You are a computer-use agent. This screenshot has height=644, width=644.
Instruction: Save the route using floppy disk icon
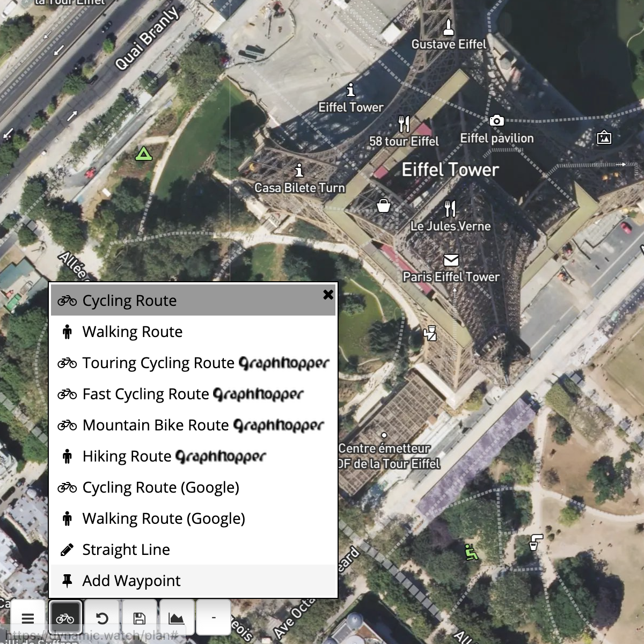(x=140, y=618)
